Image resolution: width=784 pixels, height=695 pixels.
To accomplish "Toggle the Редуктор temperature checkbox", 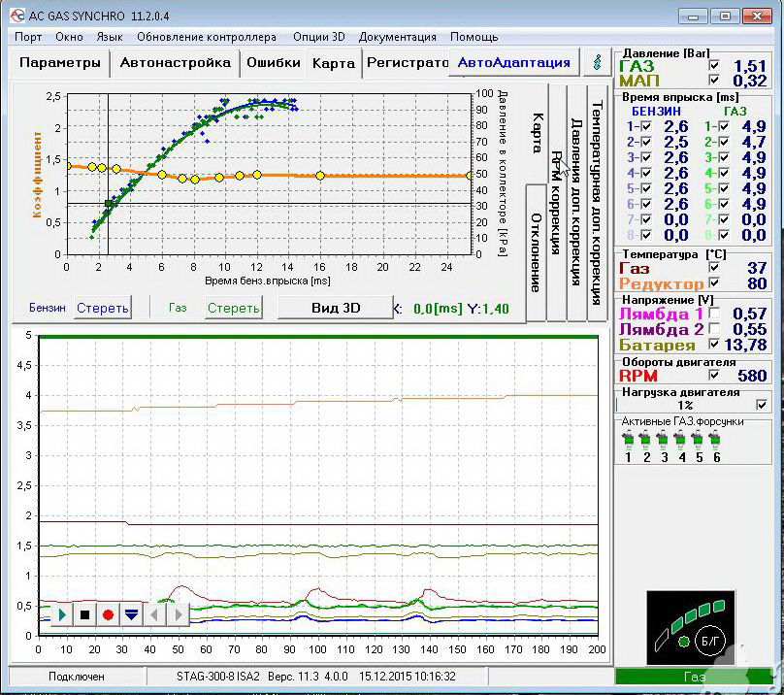I will tap(714, 282).
